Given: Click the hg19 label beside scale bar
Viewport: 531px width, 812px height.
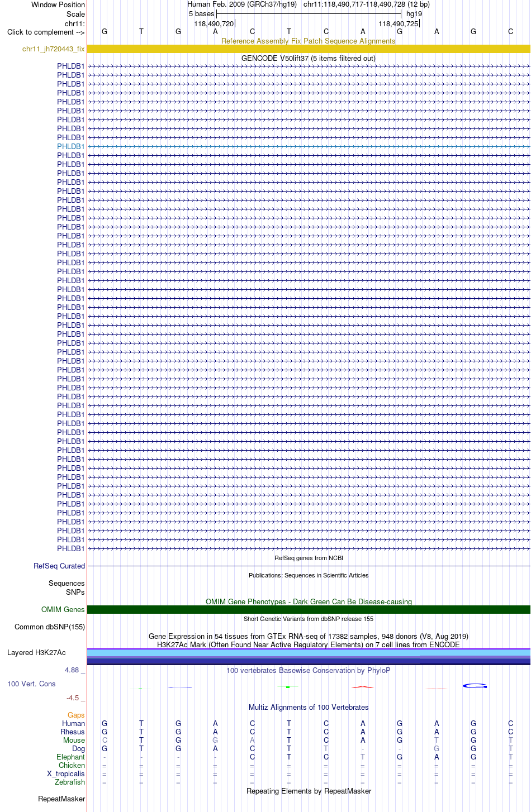Looking at the screenshot, I should (x=414, y=13).
